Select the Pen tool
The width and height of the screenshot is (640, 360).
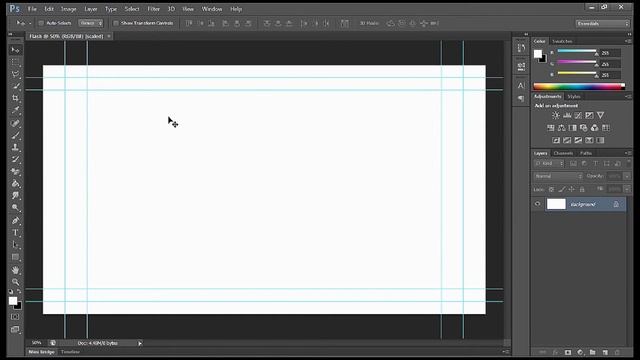[15, 221]
